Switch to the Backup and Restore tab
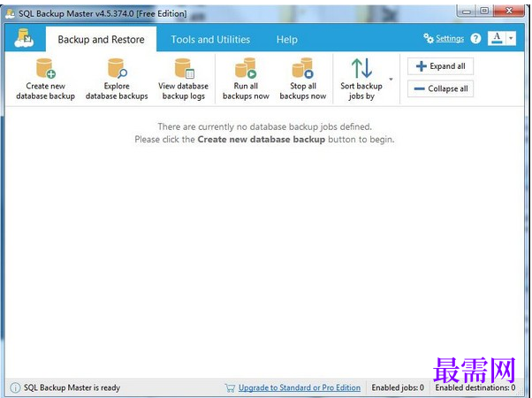Viewport: 532px width, 398px height. click(101, 40)
